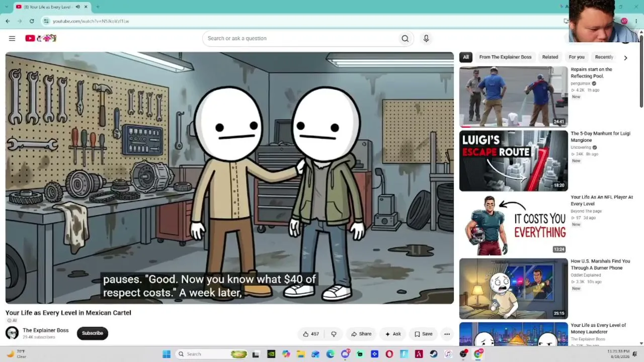Click the video player to pause
This screenshot has width=644, height=362.
pyautogui.click(x=229, y=178)
